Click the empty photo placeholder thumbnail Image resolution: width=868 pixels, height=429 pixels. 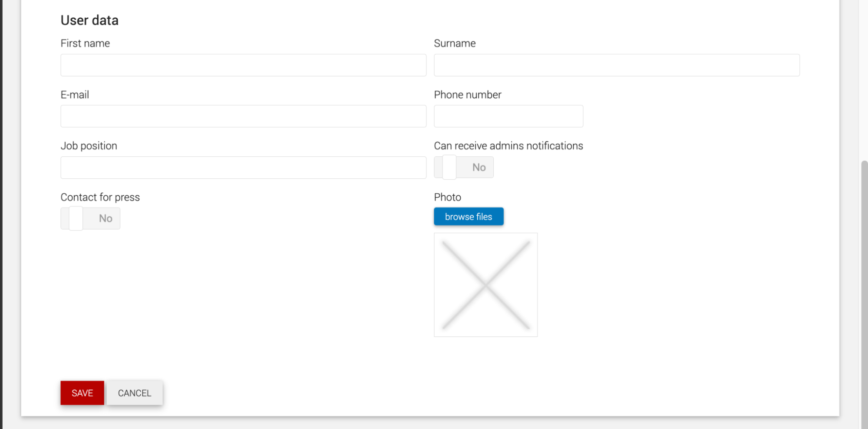click(485, 285)
